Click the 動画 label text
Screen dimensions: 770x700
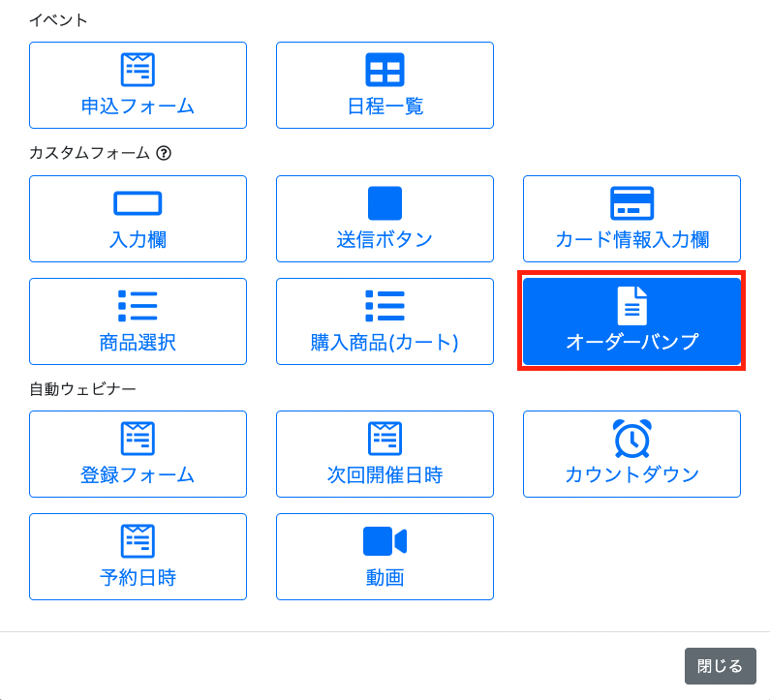385,578
